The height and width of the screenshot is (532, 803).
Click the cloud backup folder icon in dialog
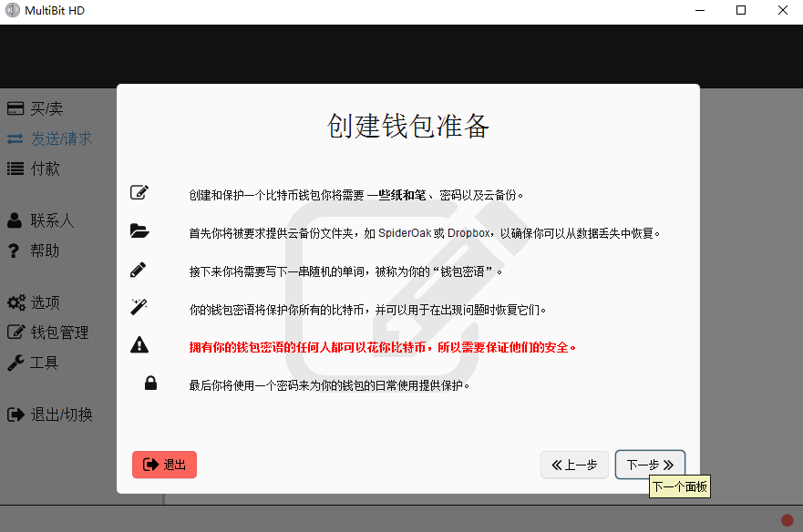(139, 230)
